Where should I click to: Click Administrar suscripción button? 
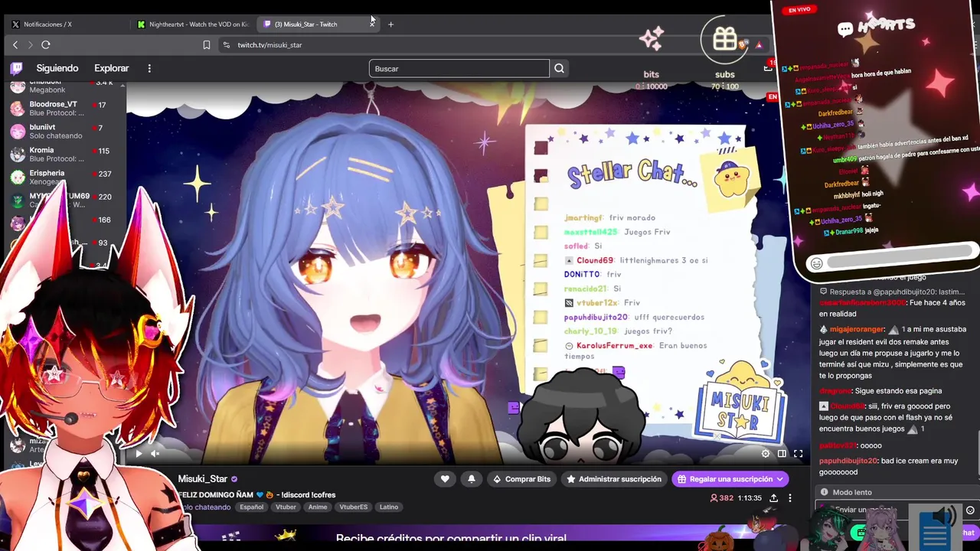pyautogui.click(x=614, y=479)
